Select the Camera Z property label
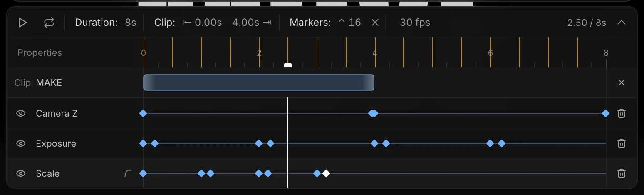 tap(57, 113)
